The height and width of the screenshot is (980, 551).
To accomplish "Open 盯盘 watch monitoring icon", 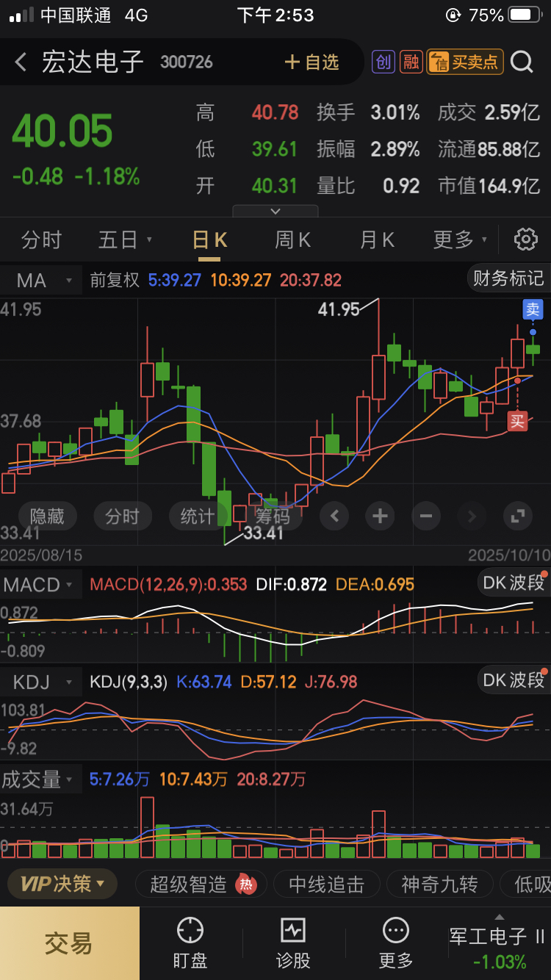I will (x=190, y=943).
